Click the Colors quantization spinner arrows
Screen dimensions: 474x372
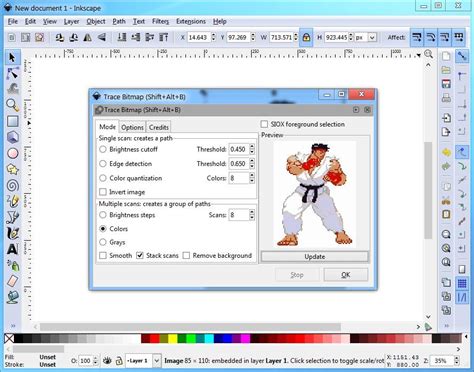tap(252, 178)
